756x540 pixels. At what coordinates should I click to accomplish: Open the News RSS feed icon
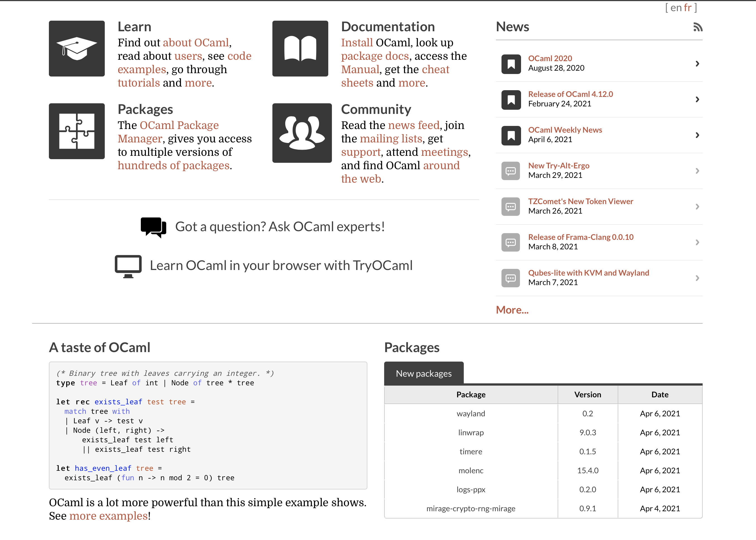pos(698,27)
